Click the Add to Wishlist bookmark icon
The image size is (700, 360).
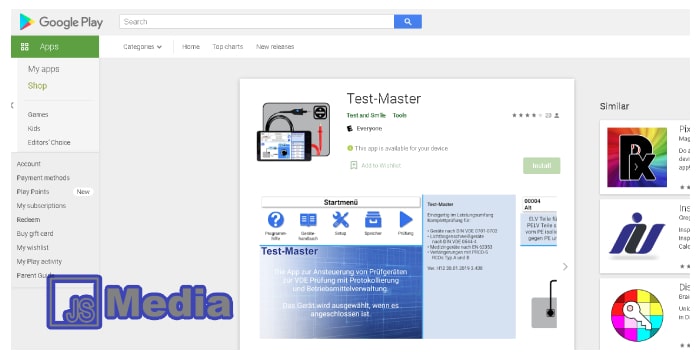(354, 165)
